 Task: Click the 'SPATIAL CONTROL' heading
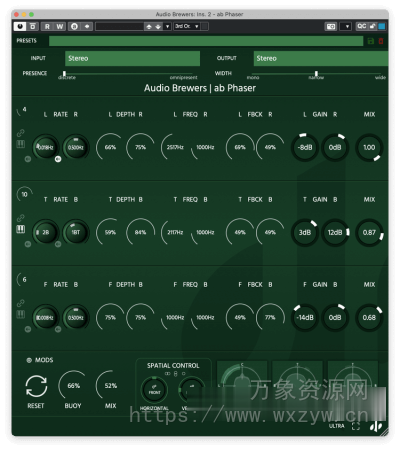pyautogui.click(x=173, y=366)
